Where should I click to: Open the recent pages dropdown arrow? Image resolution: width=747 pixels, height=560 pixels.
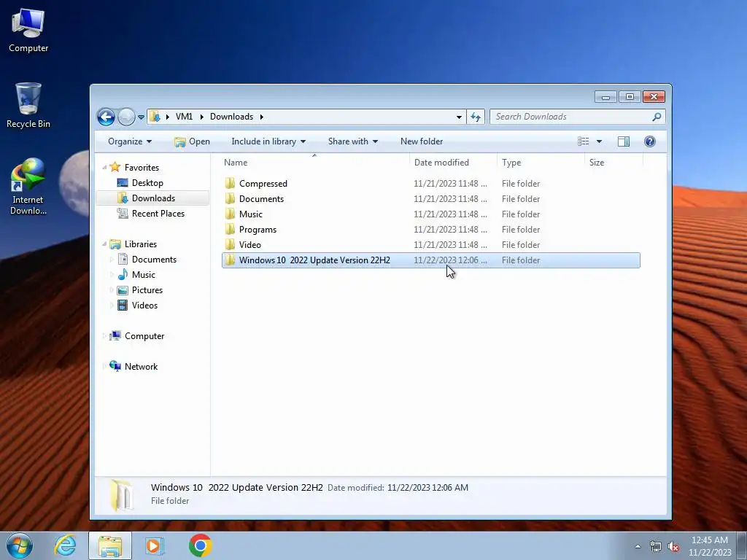141,117
